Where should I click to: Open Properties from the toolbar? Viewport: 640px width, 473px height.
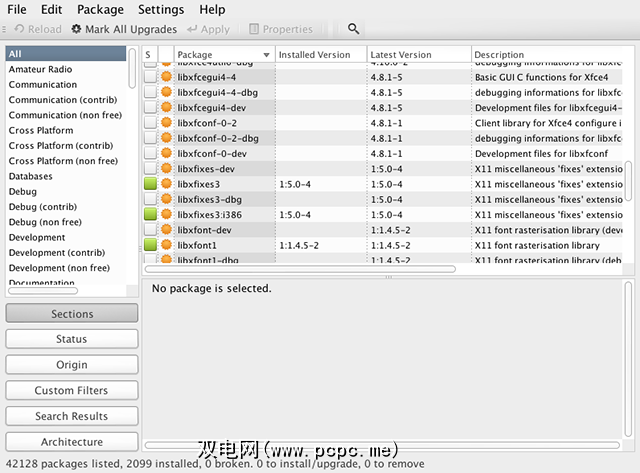pos(281,29)
